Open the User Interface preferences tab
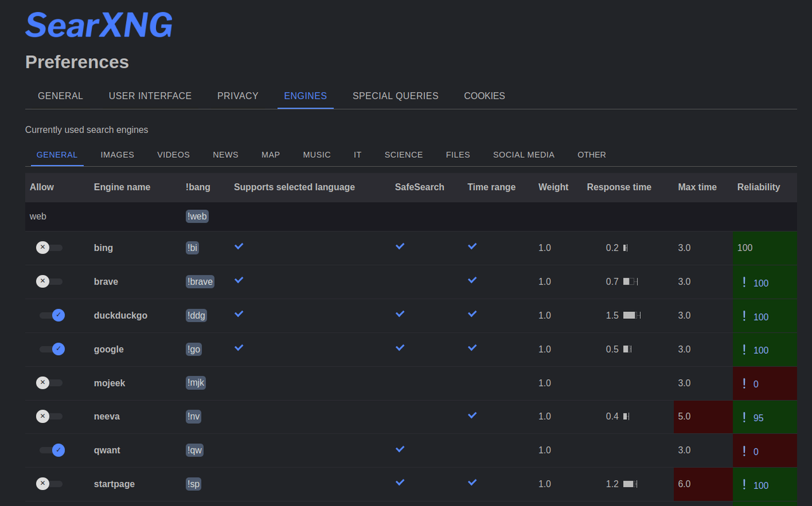Viewport: 812px width, 506px height. click(x=150, y=96)
